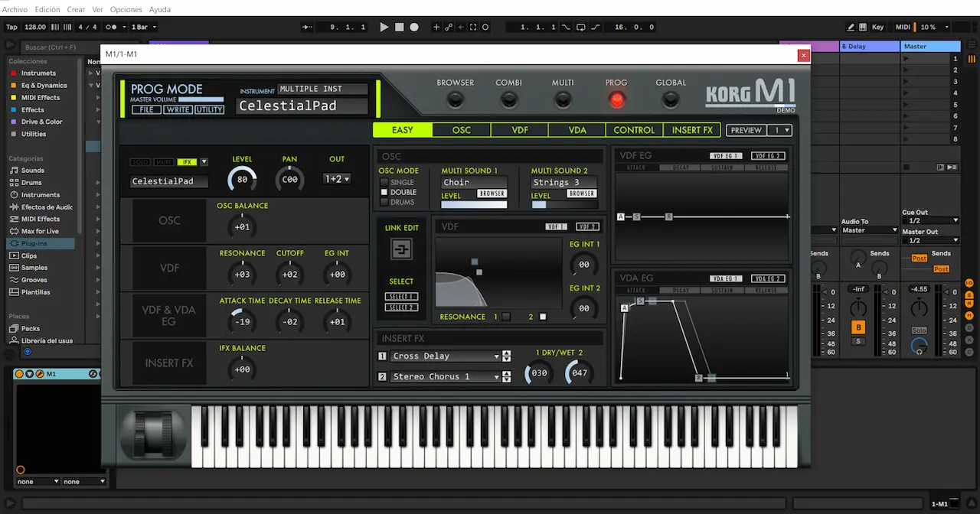Open the Master Out 1/2 dropdown
This screenshot has height=514, width=980.
pos(930,240)
